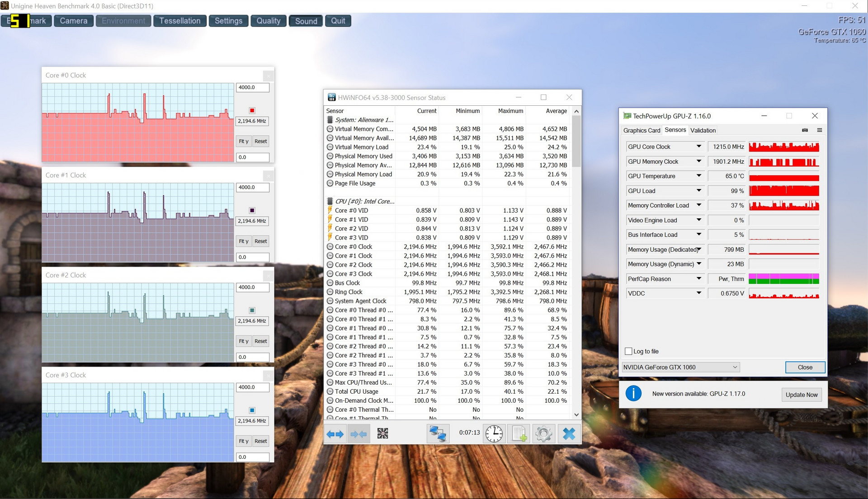Open the PerfCap Reason dropdown arrow

(x=699, y=279)
